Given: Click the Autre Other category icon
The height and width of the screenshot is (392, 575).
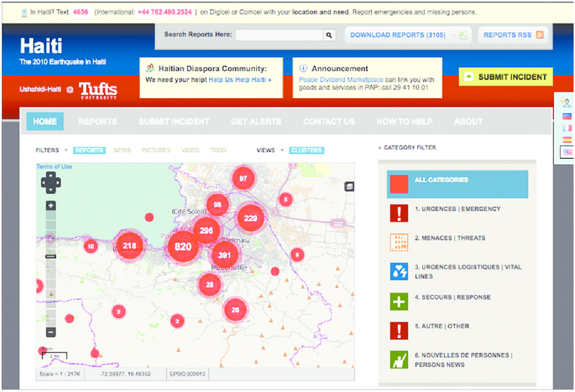Looking at the screenshot, I should pos(399,330).
